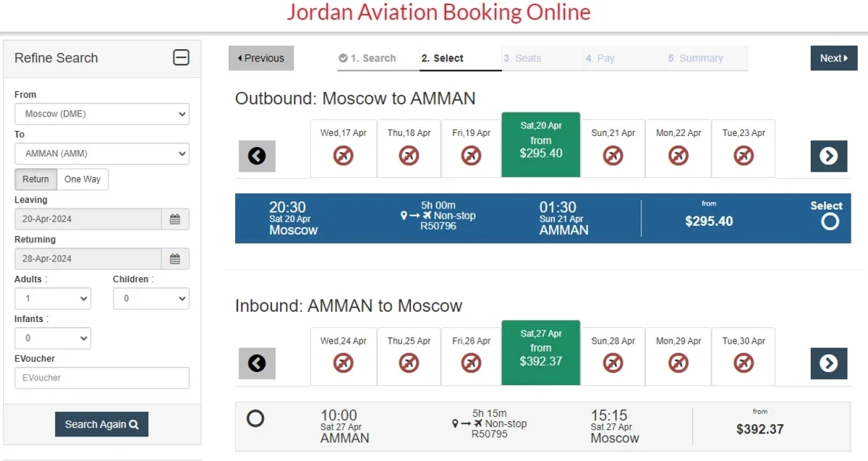
Task: Expand the Adults count dropdown
Action: tap(53, 298)
